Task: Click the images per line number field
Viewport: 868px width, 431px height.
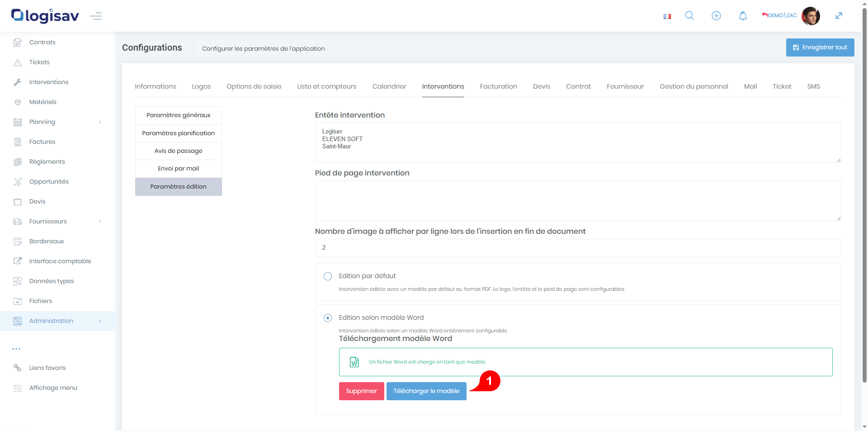Action: tap(577, 248)
